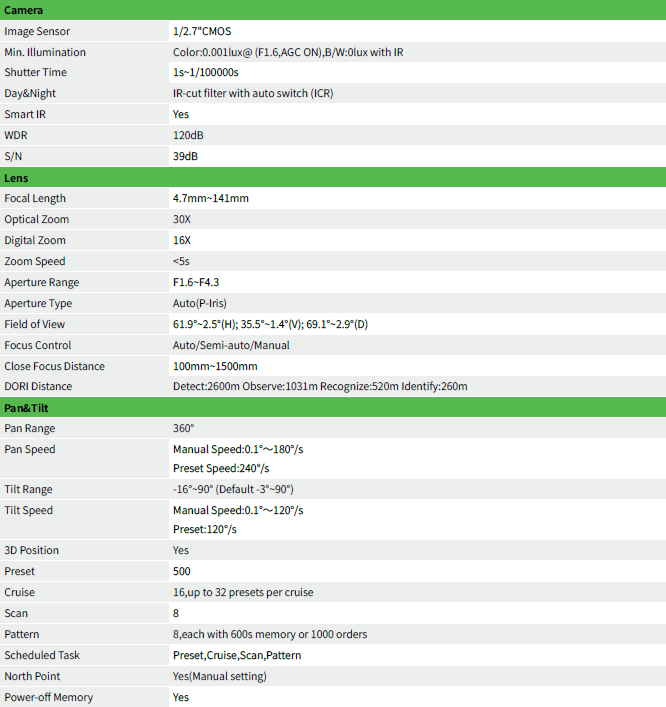This screenshot has width=666, height=707.
Task: Select the Image Sensor row label
Action: click(x=37, y=32)
